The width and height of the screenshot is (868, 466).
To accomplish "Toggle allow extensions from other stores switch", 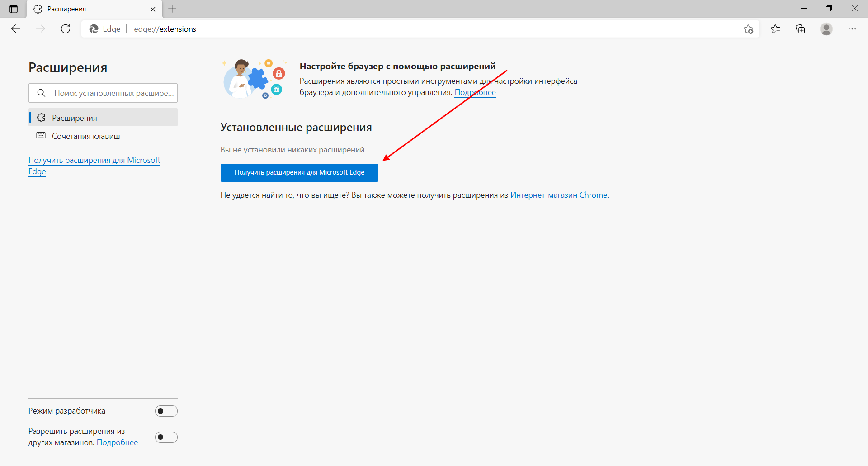I will point(166,437).
